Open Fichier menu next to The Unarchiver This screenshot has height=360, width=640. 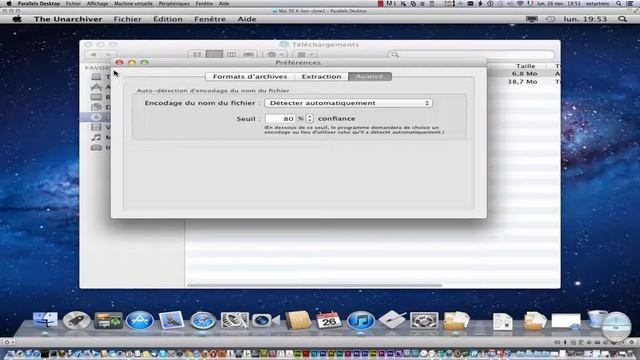point(127,19)
